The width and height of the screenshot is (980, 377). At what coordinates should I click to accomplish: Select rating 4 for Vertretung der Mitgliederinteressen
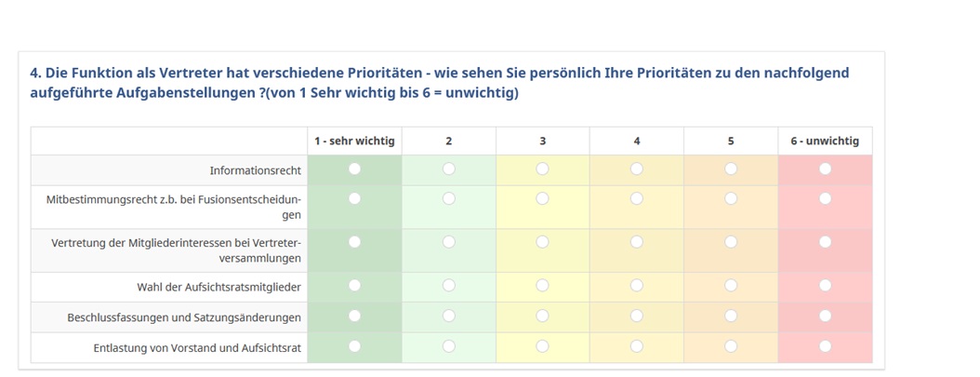(x=636, y=242)
